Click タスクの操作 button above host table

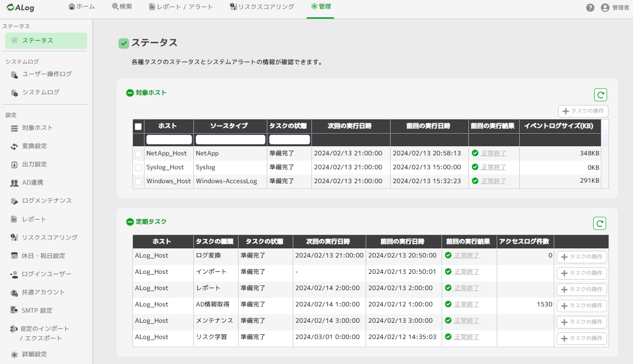[x=583, y=111]
